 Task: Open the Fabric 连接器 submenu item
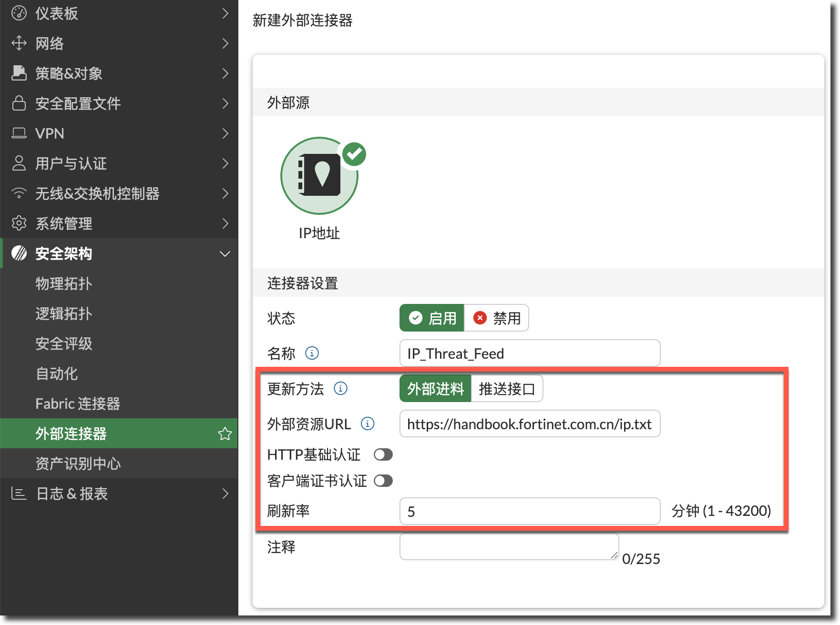78,403
